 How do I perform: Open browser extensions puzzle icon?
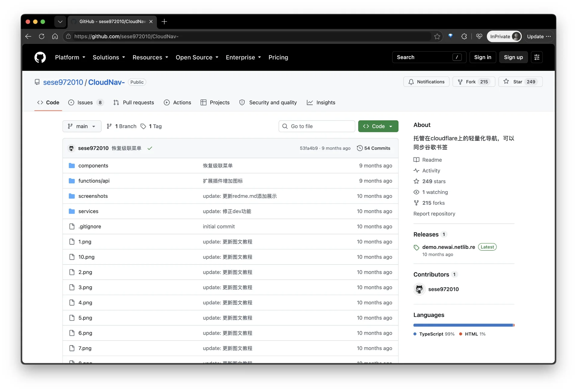coord(464,36)
